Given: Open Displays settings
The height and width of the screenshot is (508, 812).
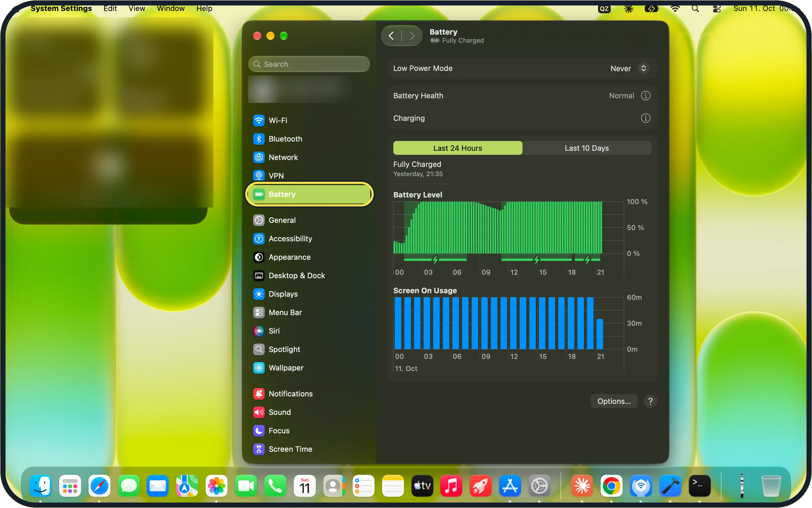Looking at the screenshot, I should (x=309, y=294).
